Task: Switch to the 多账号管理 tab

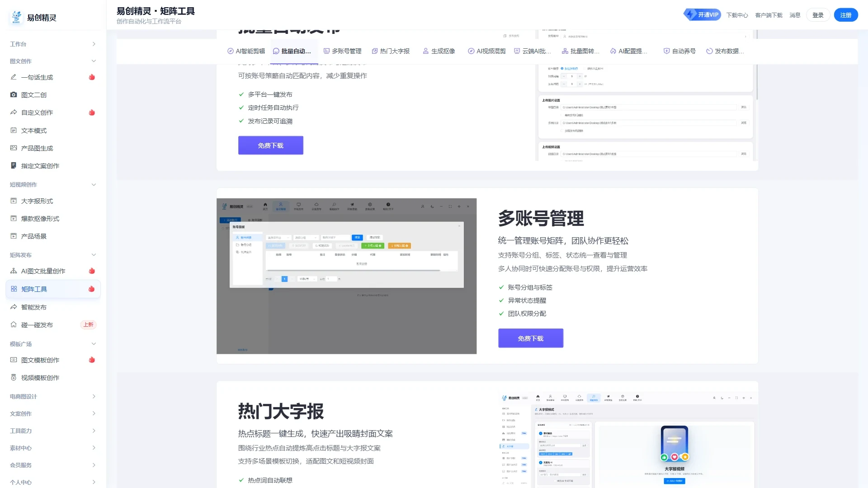Action: pyautogui.click(x=342, y=51)
